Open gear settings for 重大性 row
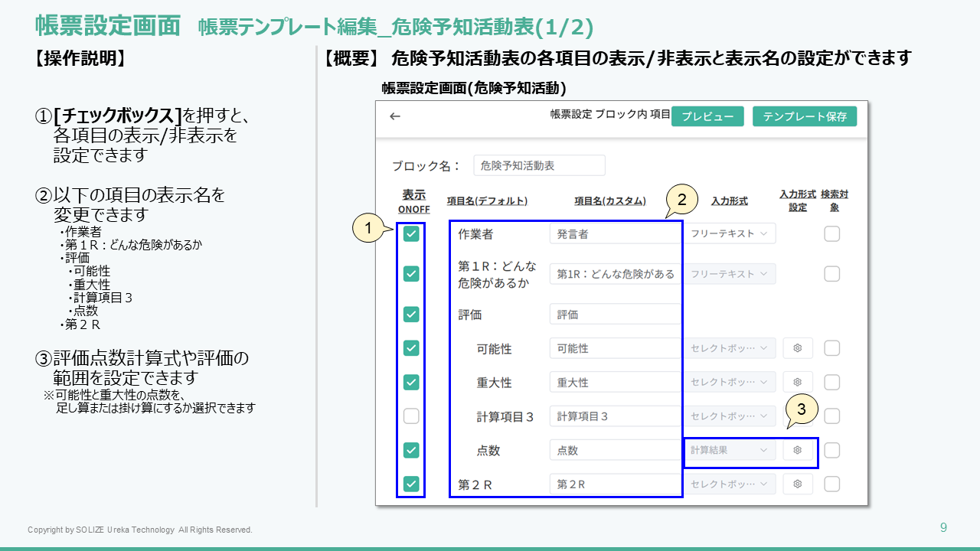 tap(797, 382)
